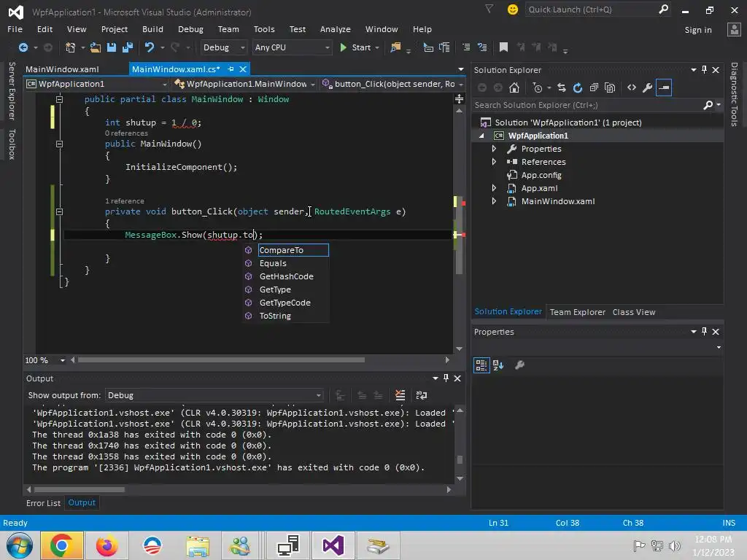Open the Analyze menu

[x=336, y=29]
